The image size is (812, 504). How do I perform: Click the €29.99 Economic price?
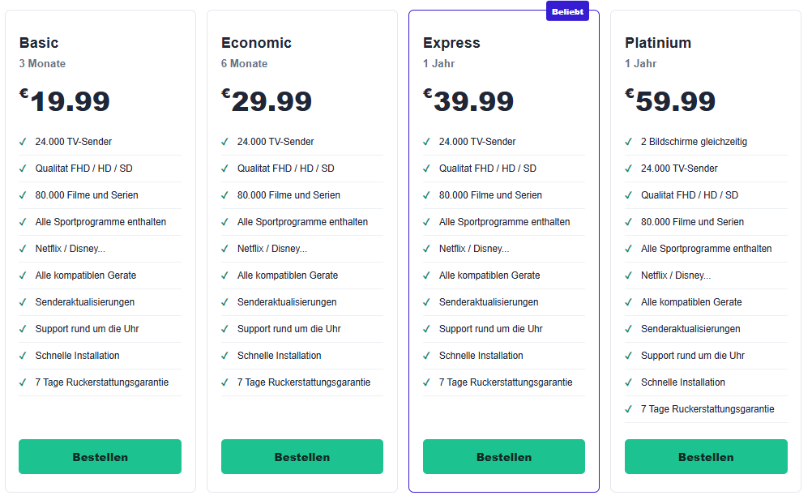(x=267, y=100)
